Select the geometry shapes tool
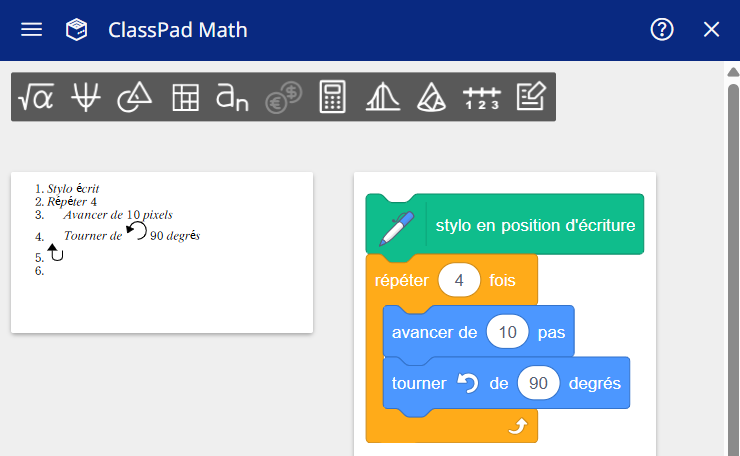The height and width of the screenshot is (456, 740). click(x=135, y=97)
